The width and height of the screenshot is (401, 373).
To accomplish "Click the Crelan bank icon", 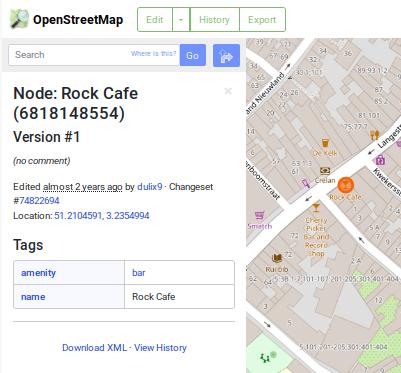I will coord(325,171).
